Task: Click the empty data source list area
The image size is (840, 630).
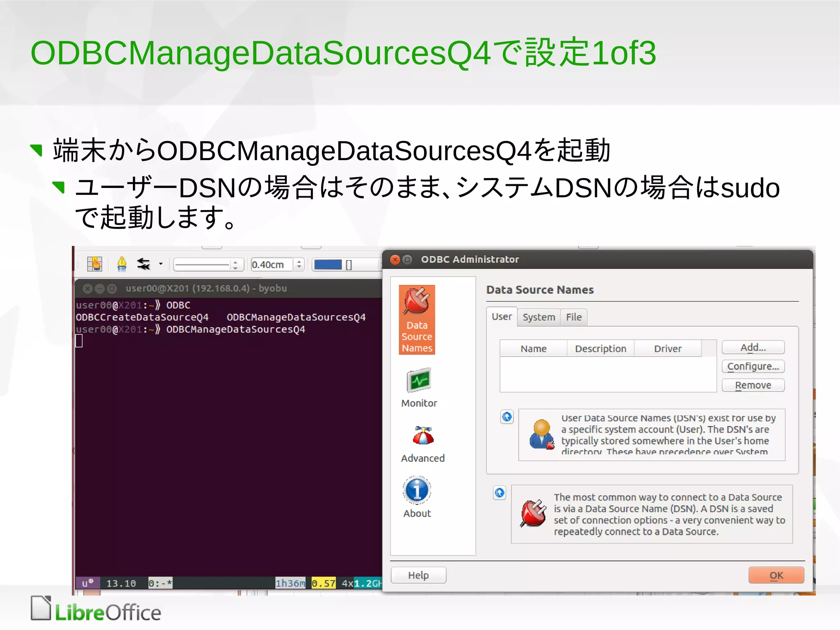Action: (x=608, y=374)
